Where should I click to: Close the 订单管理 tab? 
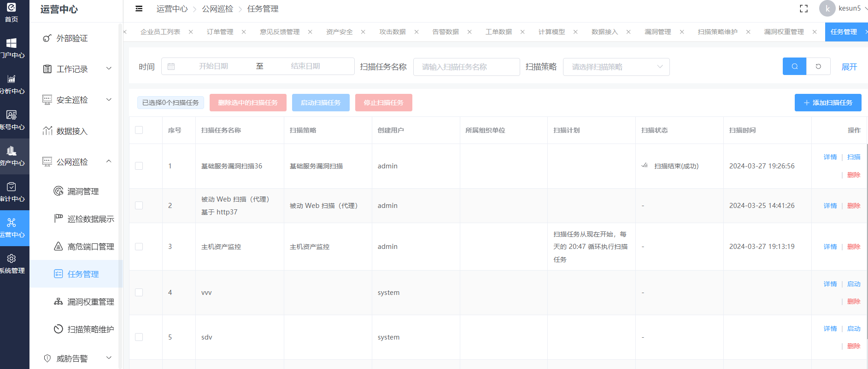(244, 32)
